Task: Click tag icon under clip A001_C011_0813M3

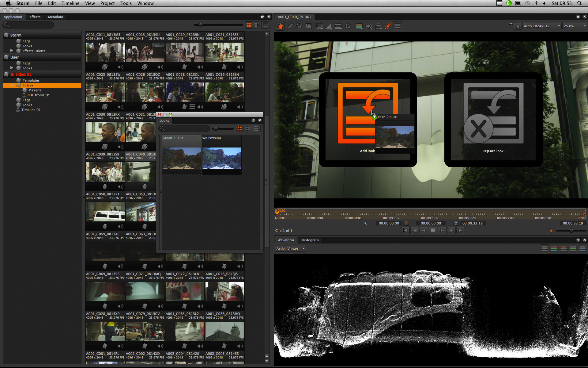Action: point(105,67)
